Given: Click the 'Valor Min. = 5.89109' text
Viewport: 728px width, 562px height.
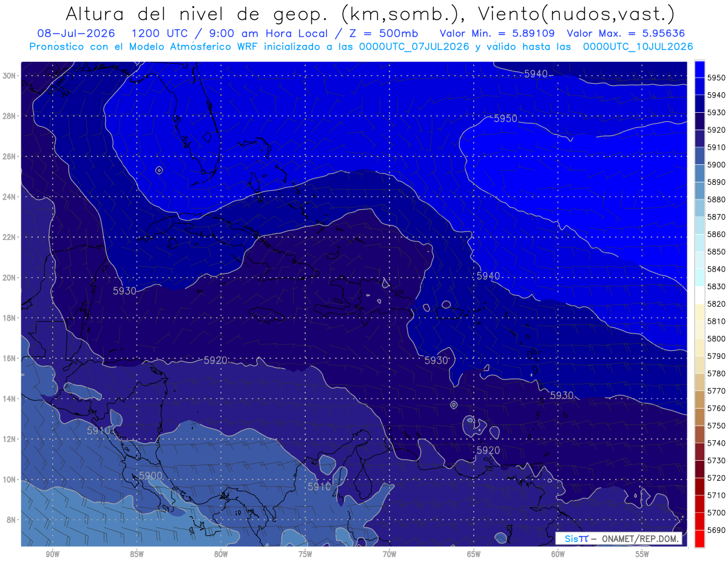Looking at the screenshot, I should point(497,33).
